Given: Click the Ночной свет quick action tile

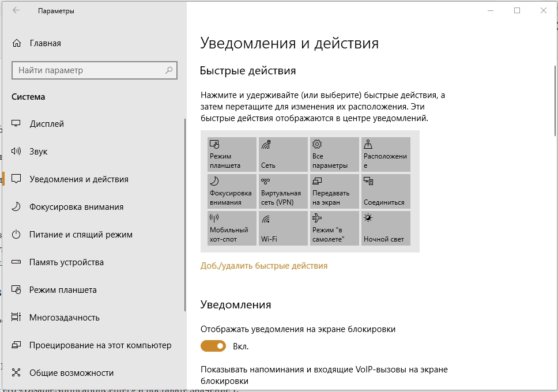Looking at the screenshot, I should 385,228.
